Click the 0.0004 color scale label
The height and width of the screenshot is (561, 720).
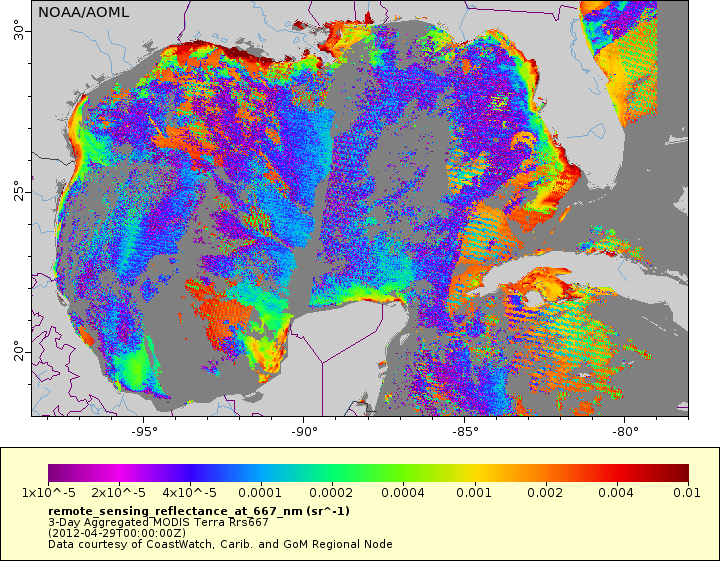(x=403, y=493)
